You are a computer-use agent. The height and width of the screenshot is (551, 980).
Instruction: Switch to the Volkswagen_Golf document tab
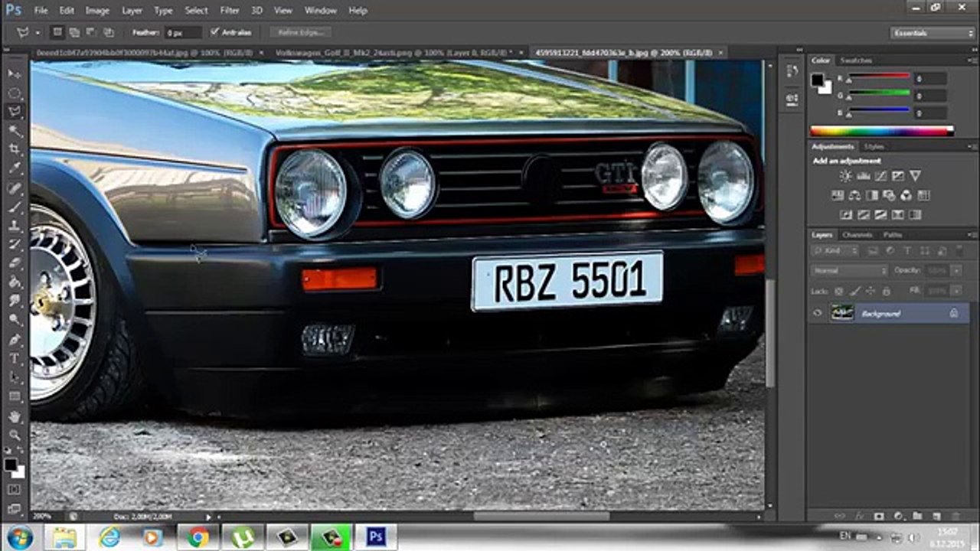(x=394, y=53)
